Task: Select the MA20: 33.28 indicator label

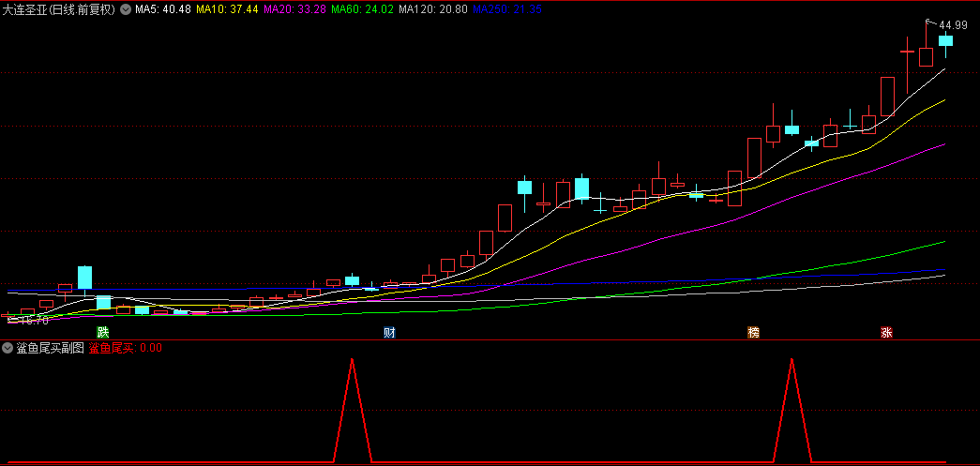Action: [295, 9]
